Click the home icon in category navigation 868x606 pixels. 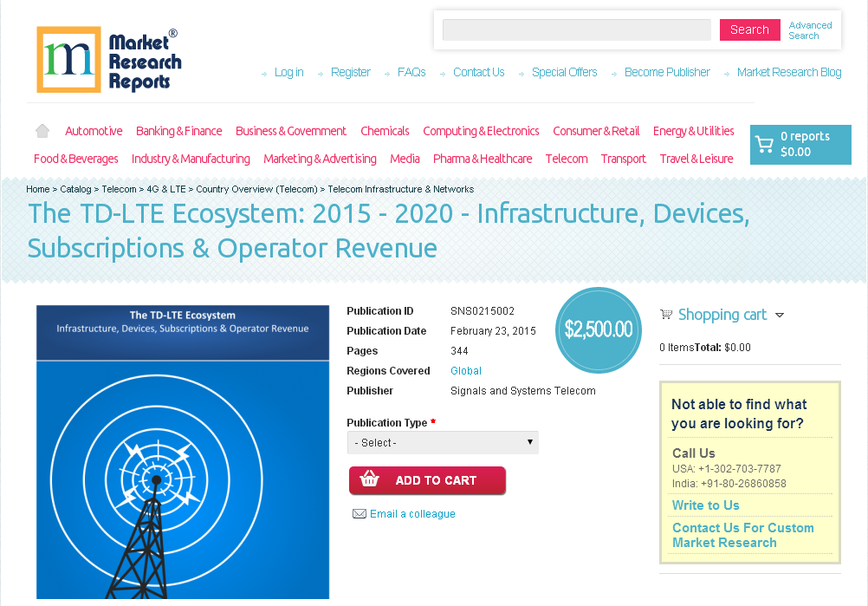[x=42, y=130]
